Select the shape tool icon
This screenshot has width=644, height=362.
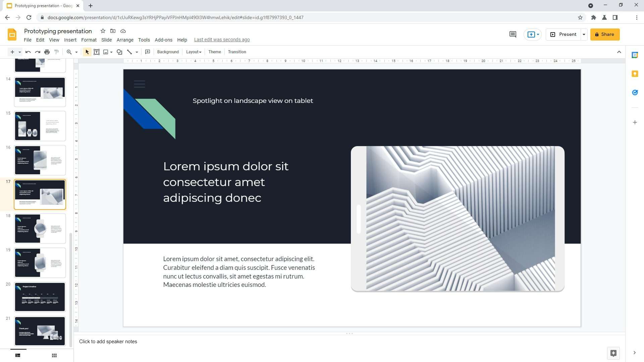[119, 52]
